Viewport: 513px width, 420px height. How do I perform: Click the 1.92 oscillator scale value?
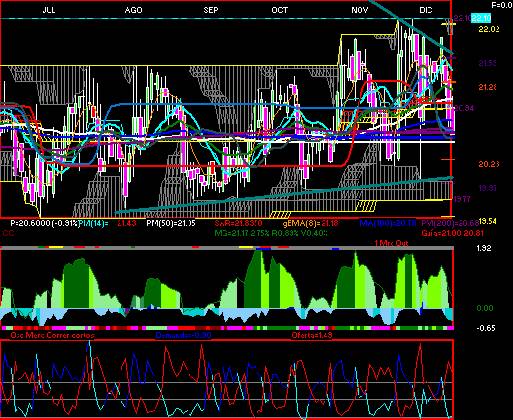pyautogui.click(x=484, y=248)
